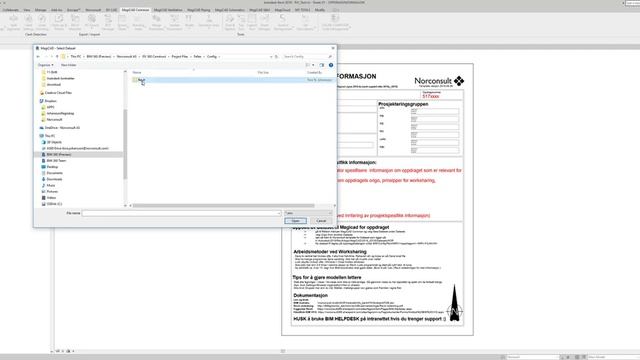Go forward in the Select Dataset dialog
The height and width of the screenshot is (360, 640).
(x=45, y=56)
